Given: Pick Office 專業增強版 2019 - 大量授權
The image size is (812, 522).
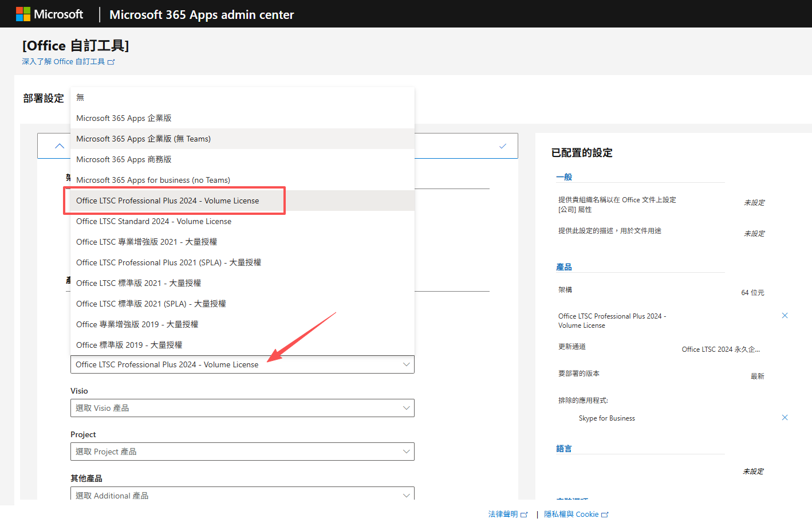Looking at the screenshot, I should point(242,324).
